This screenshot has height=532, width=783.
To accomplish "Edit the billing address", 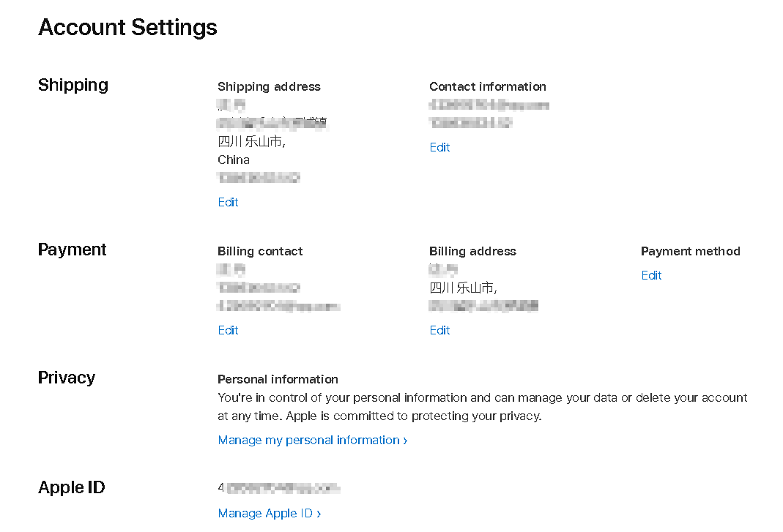I will pos(439,330).
